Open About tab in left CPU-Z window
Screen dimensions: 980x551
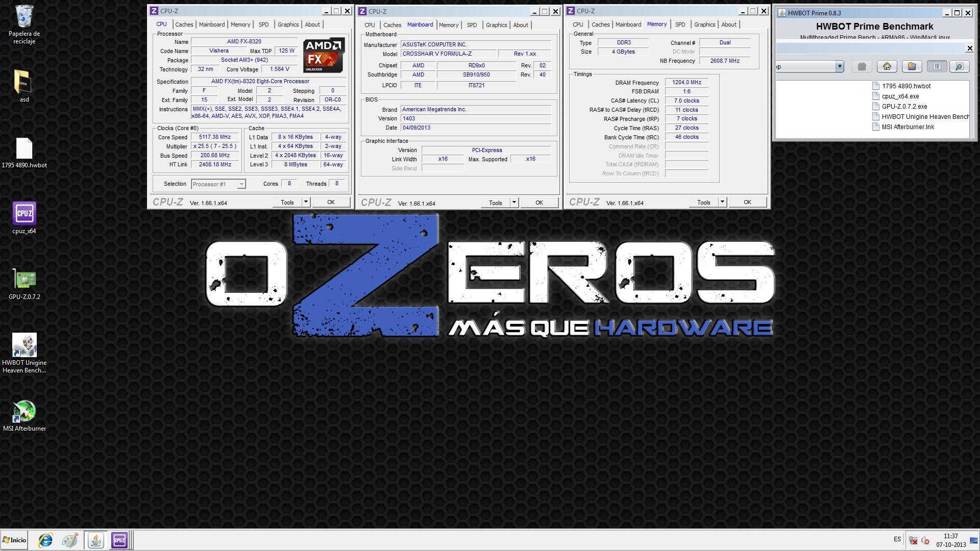[312, 24]
